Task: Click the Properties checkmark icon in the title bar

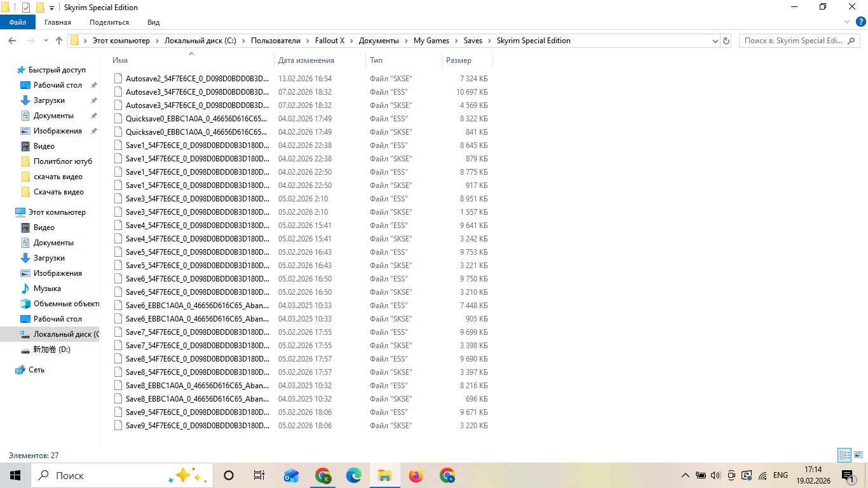Action: click(x=26, y=8)
